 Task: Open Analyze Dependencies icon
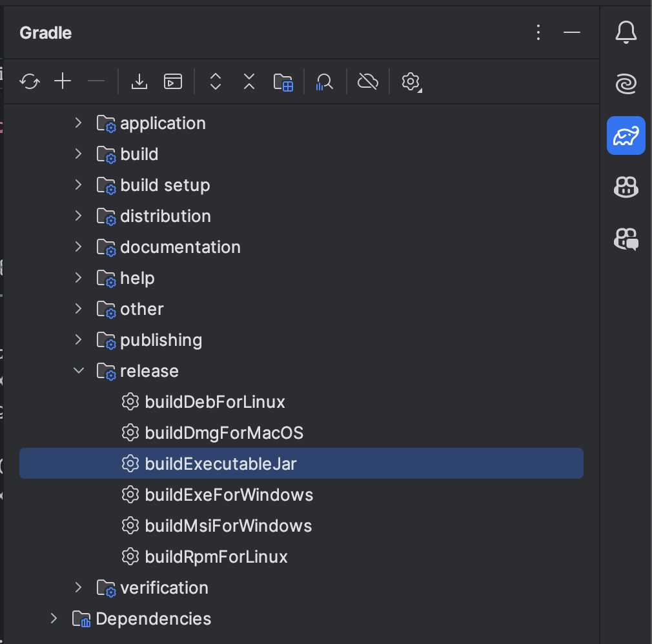click(x=324, y=81)
